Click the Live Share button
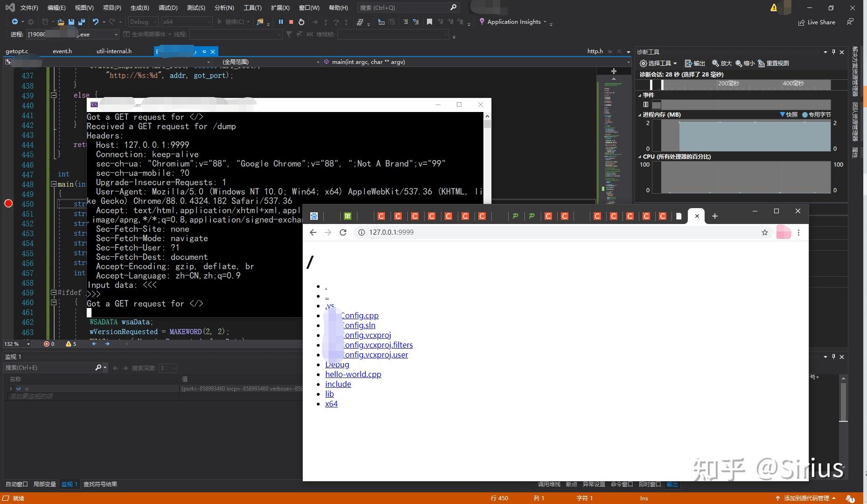 click(817, 22)
